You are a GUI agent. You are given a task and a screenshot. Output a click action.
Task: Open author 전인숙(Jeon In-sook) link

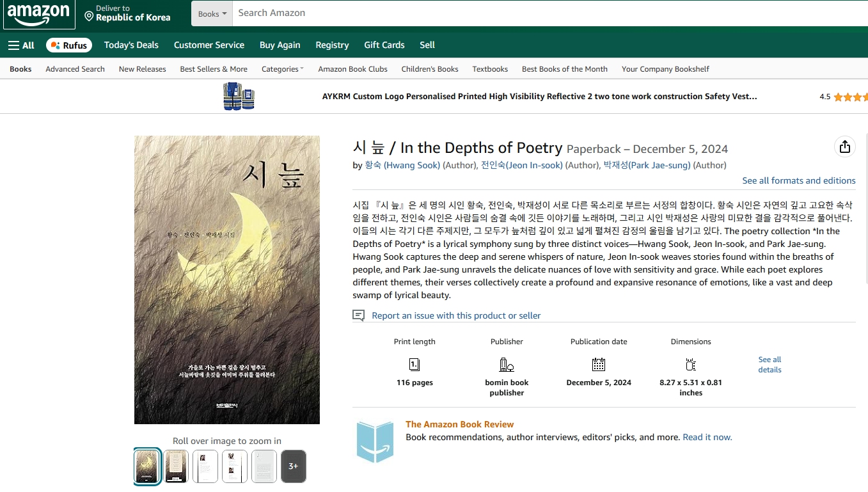click(x=522, y=165)
